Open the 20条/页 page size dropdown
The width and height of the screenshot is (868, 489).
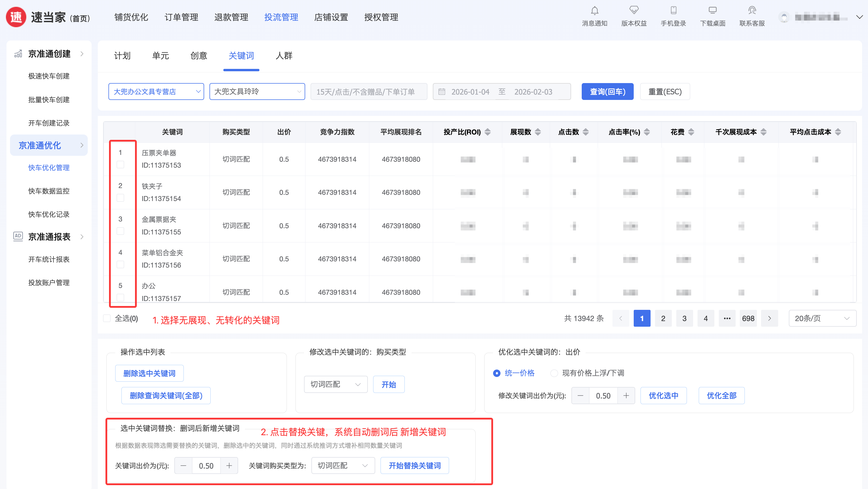[x=822, y=318]
